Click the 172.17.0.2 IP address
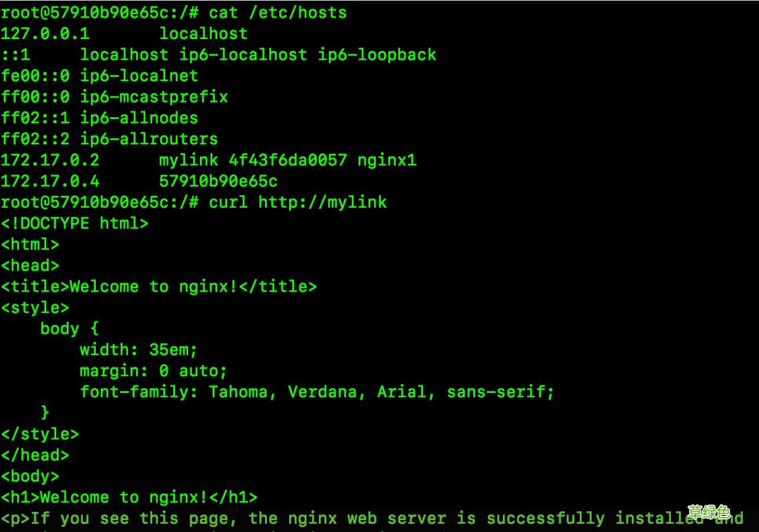This screenshot has width=759, height=532. point(50,160)
